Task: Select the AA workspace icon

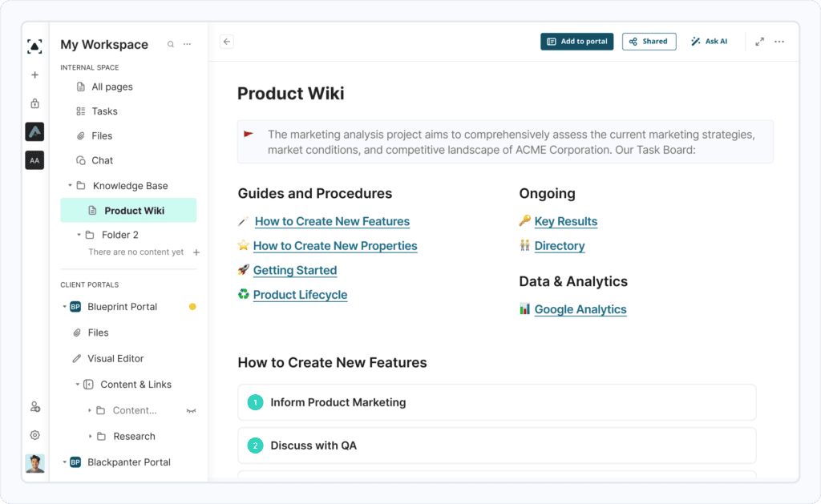Action: click(x=34, y=160)
